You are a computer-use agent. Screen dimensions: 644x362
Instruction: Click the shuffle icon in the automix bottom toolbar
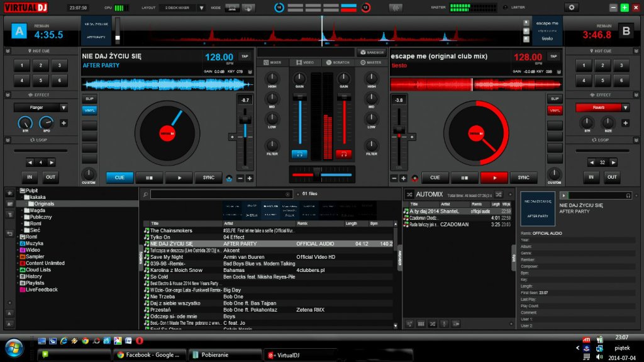click(433, 324)
